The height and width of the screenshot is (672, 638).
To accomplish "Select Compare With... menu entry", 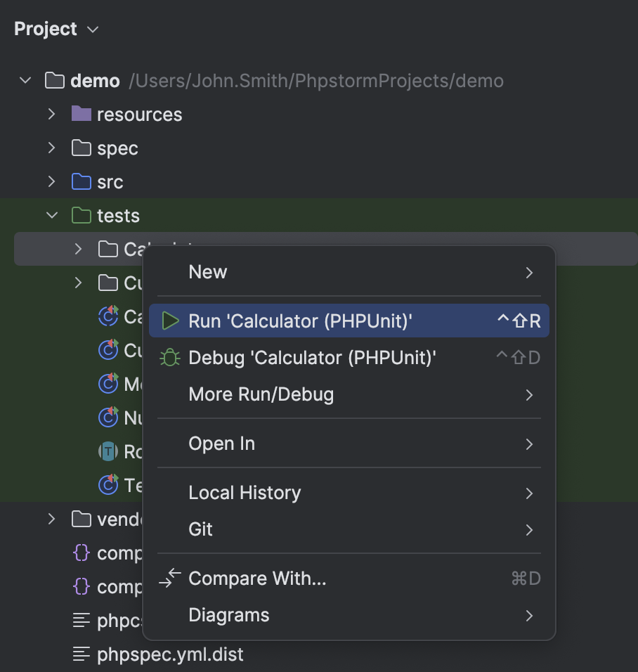I will (257, 579).
